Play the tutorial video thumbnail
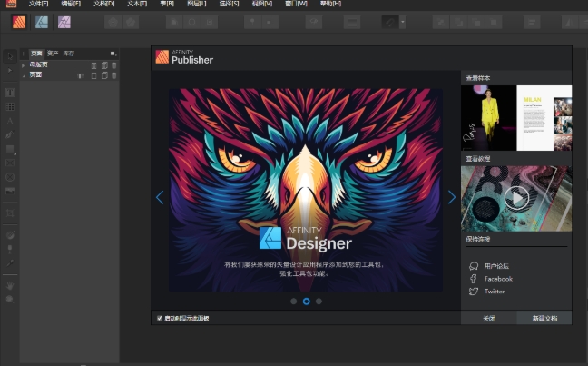The image size is (588, 366). [x=516, y=198]
